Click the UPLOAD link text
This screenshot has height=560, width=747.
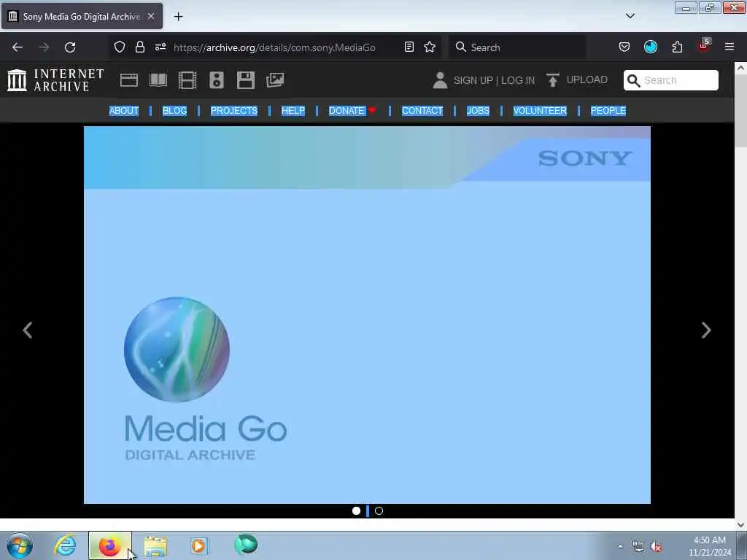587,79
